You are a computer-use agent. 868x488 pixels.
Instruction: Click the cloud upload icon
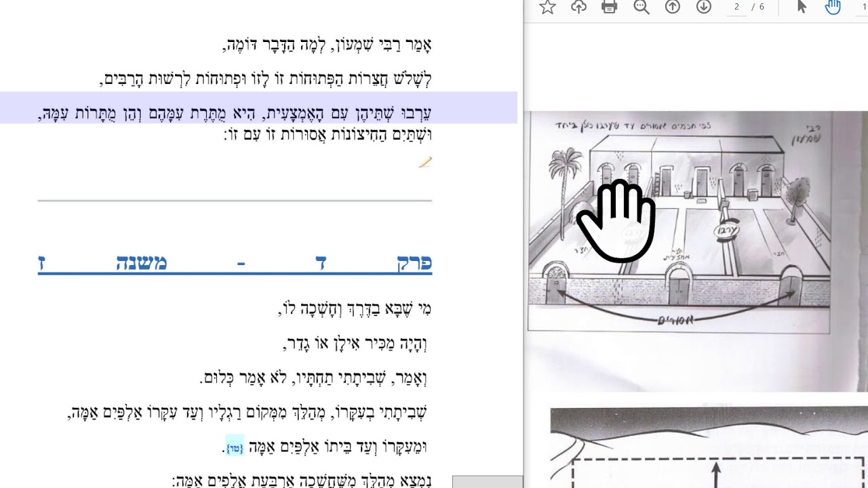tap(578, 7)
